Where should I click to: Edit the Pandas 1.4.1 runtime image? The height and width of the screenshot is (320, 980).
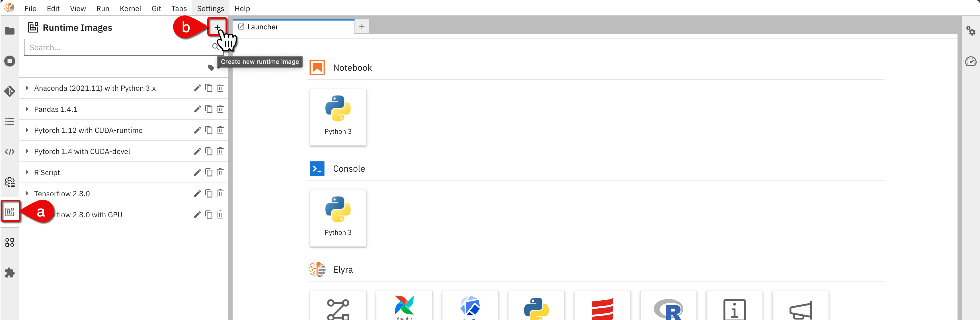[197, 109]
